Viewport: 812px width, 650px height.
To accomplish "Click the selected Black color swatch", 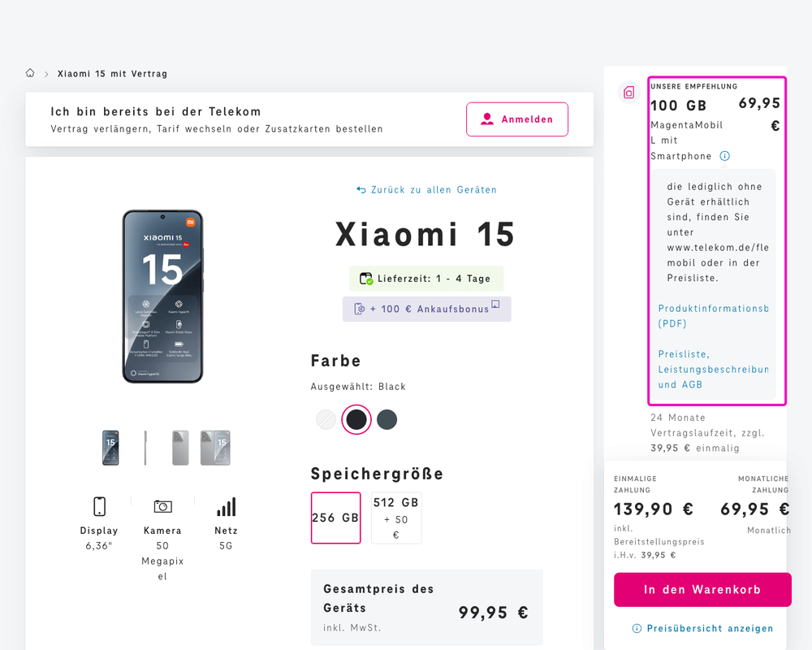I will click(x=356, y=419).
